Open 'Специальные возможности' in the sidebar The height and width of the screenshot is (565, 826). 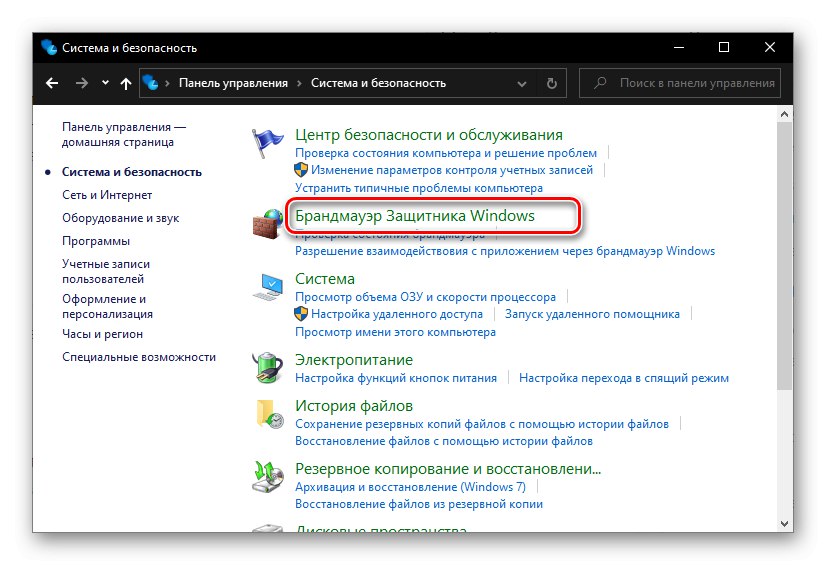(139, 357)
